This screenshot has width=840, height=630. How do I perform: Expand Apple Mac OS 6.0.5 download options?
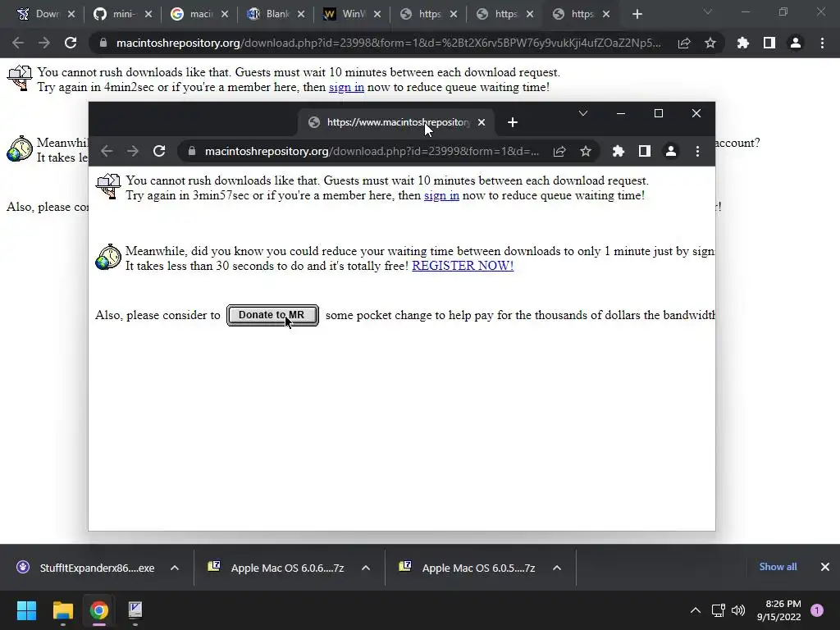pyautogui.click(x=557, y=568)
